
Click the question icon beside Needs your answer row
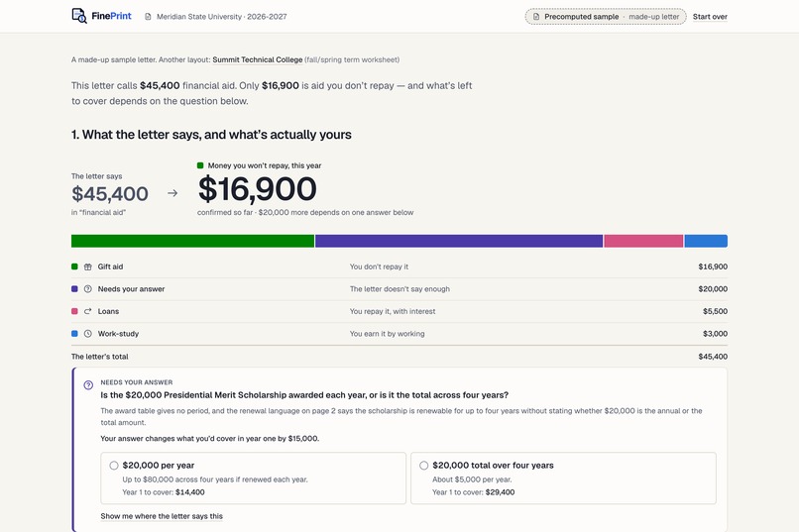tap(87, 289)
